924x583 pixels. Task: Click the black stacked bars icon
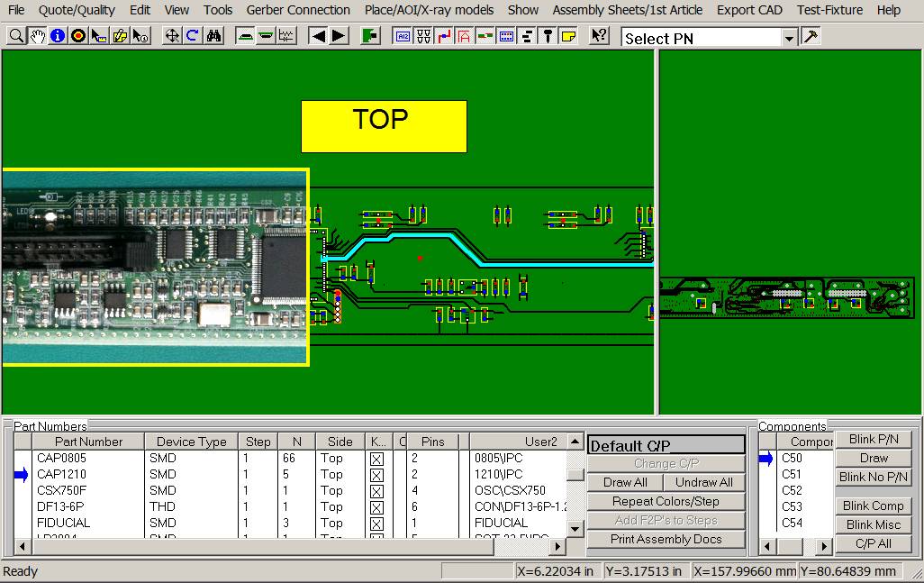(x=527, y=37)
